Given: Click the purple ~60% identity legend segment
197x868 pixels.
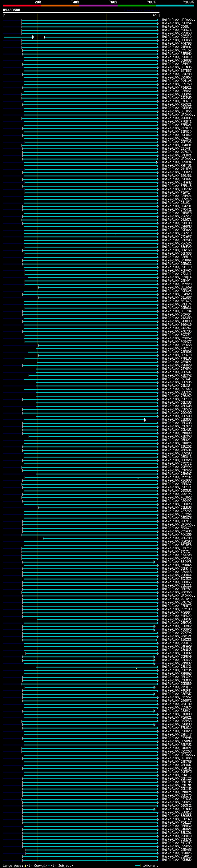Looking at the screenshot, I should pyautogui.click(x=99, y=6).
